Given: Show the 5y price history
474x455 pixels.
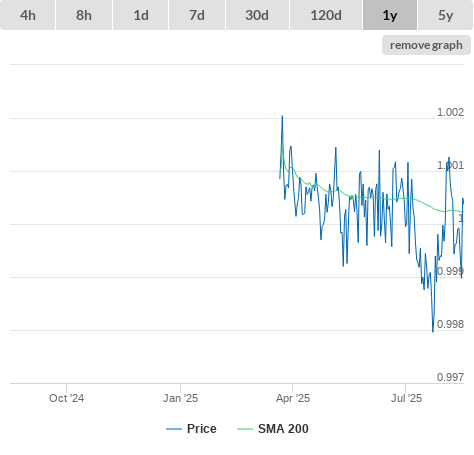Looking at the screenshot, I should pyautogui.click(x=445, y=15).
